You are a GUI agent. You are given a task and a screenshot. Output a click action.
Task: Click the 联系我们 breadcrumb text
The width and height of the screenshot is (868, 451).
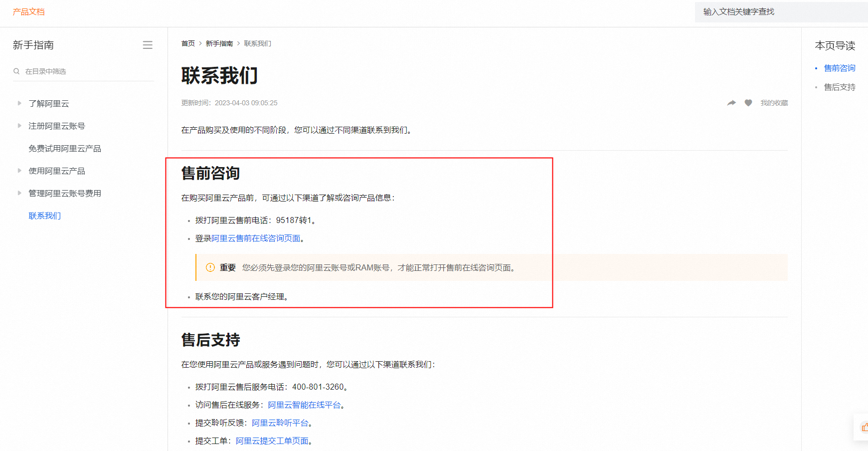(258, 43)
